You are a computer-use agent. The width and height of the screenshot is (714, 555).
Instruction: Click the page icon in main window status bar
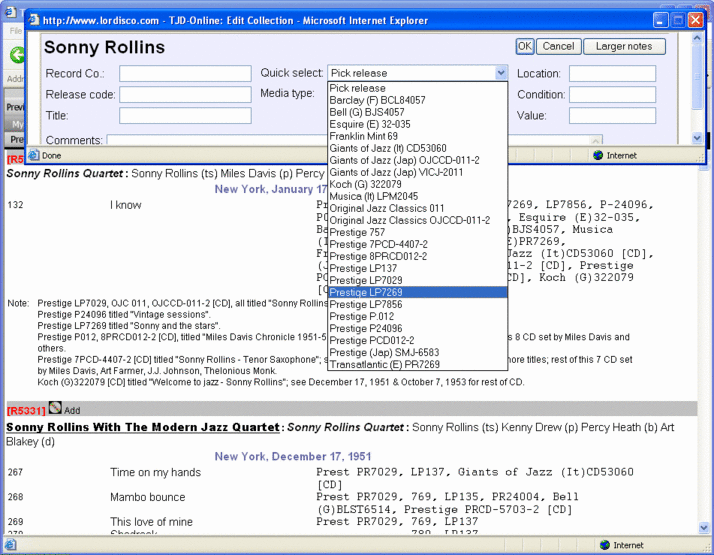click(x=10, y=545)
